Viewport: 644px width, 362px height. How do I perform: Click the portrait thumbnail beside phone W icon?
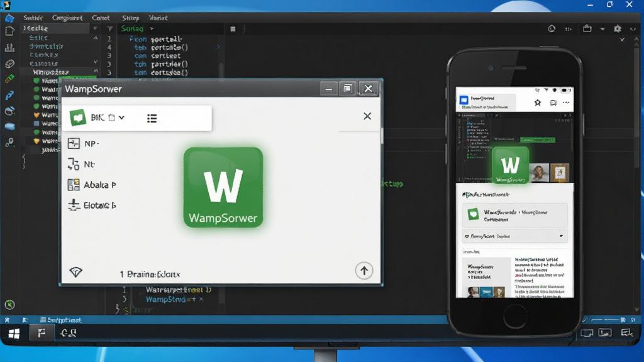[539, 172]
